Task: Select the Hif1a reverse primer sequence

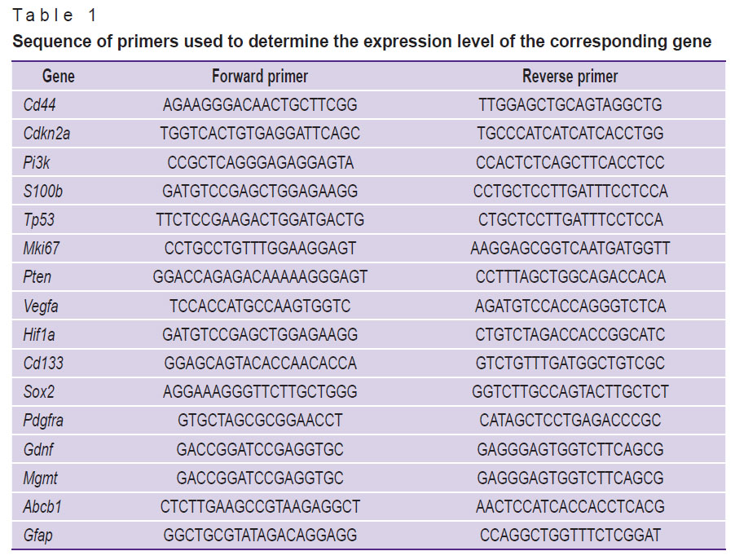Action: pos(570,335)
